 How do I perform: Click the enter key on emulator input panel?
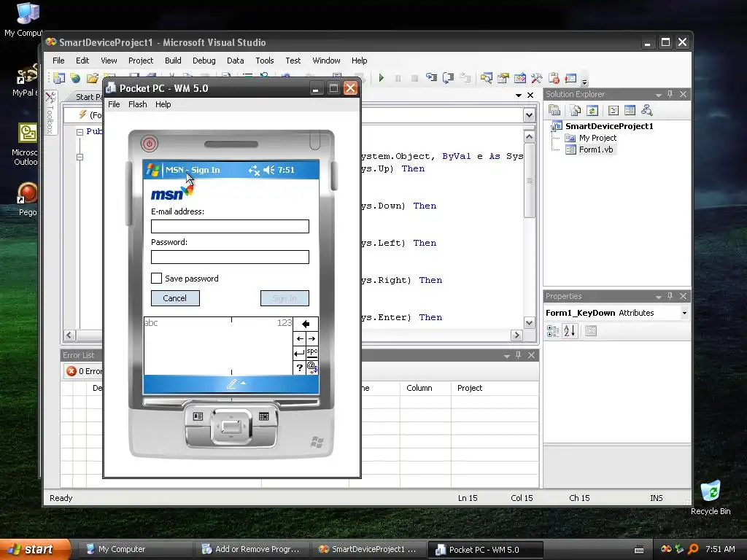point(299,353)
